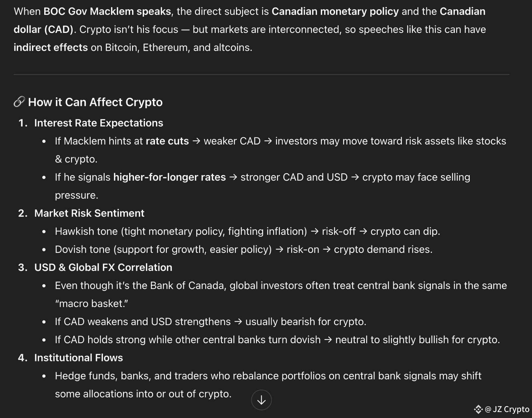The width and height of the screenshot is (532, 418).
Task: Select the 'Interest Rate Expectations' list heading
Action: [x=99, y=123]
